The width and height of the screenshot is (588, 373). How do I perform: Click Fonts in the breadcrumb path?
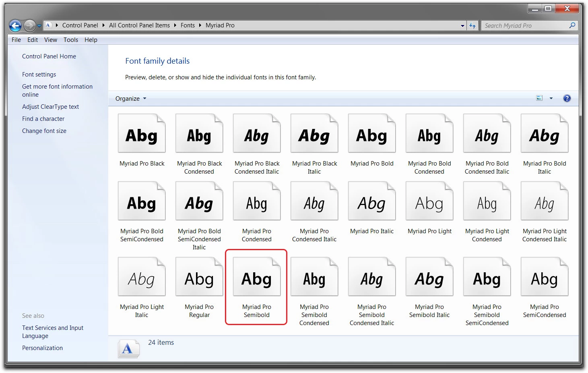pyautogui.click(x=188, y=25)
